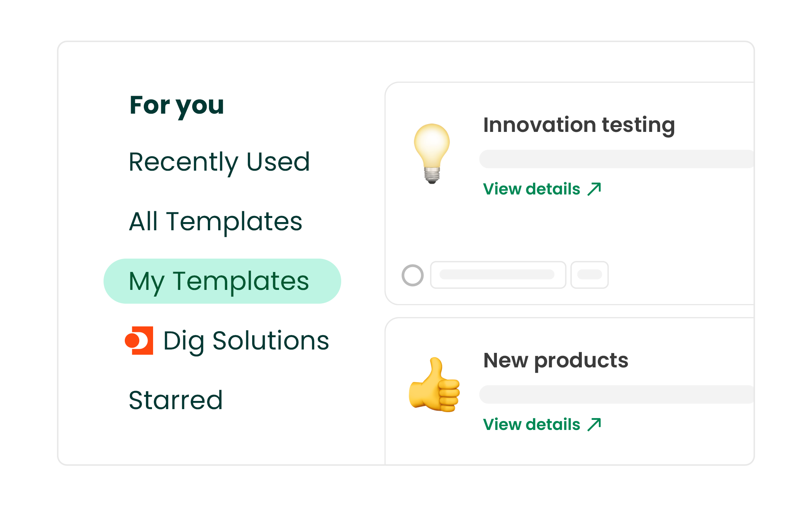Click the New products title
Screen dimensions: 812x506
[555, 360]
